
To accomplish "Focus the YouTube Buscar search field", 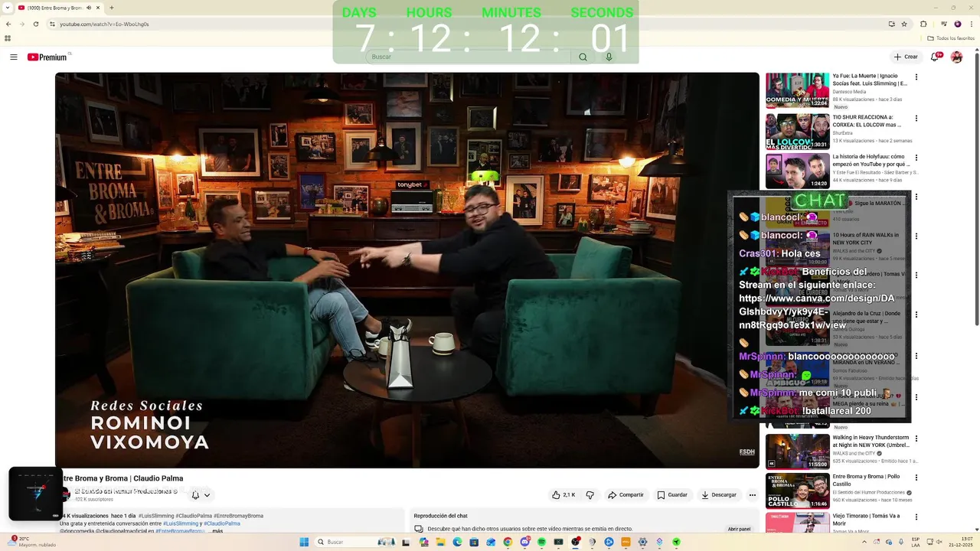I will pos(469,57).
